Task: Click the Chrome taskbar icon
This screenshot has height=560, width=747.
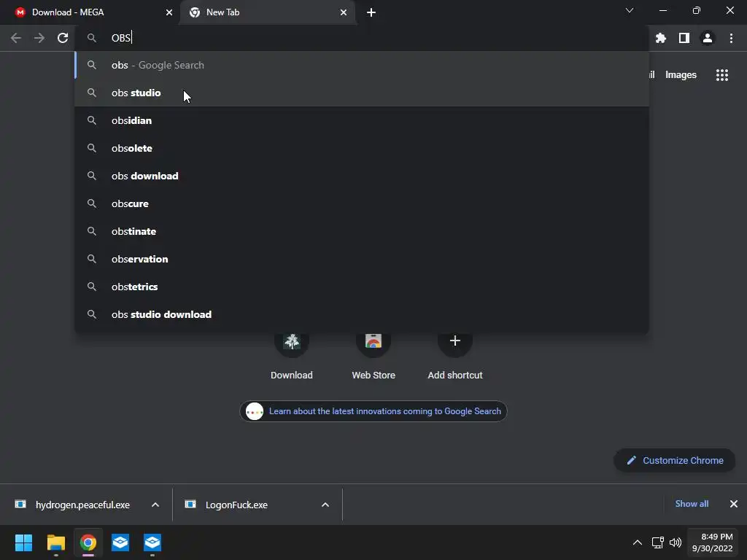Action: point(88,542)
